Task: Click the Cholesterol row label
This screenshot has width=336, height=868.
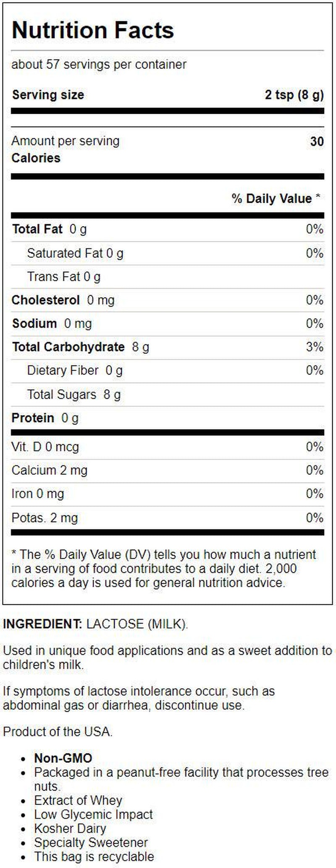Action: click(45, 300)
